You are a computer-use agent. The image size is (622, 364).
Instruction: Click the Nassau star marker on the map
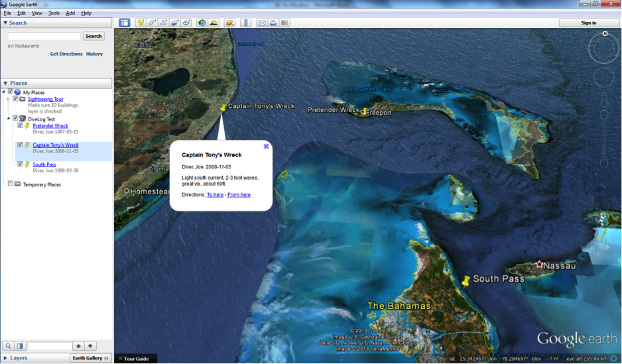pyautogui.click(x=539, y=264)
